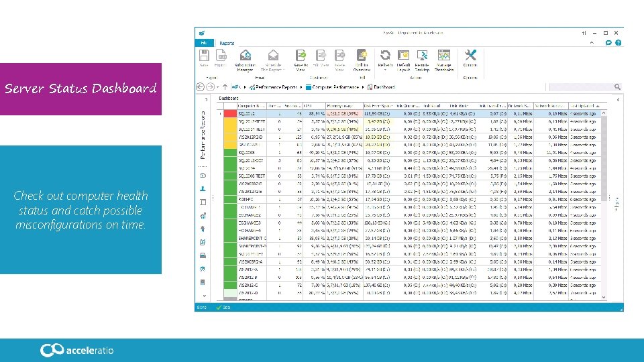The image size is (644, 362).
Task: Open the Refresh dropdown arrow
Action: pos(385,70)
